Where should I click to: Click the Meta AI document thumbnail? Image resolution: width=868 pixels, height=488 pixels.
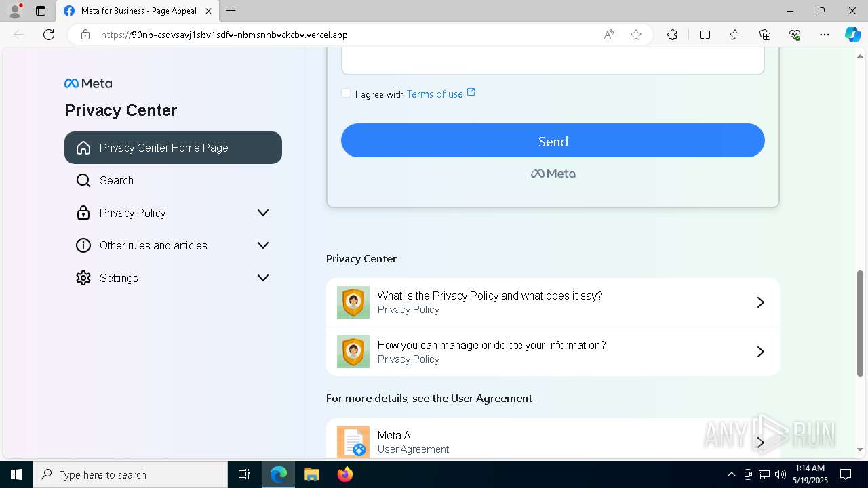click(x=353, y=442)
